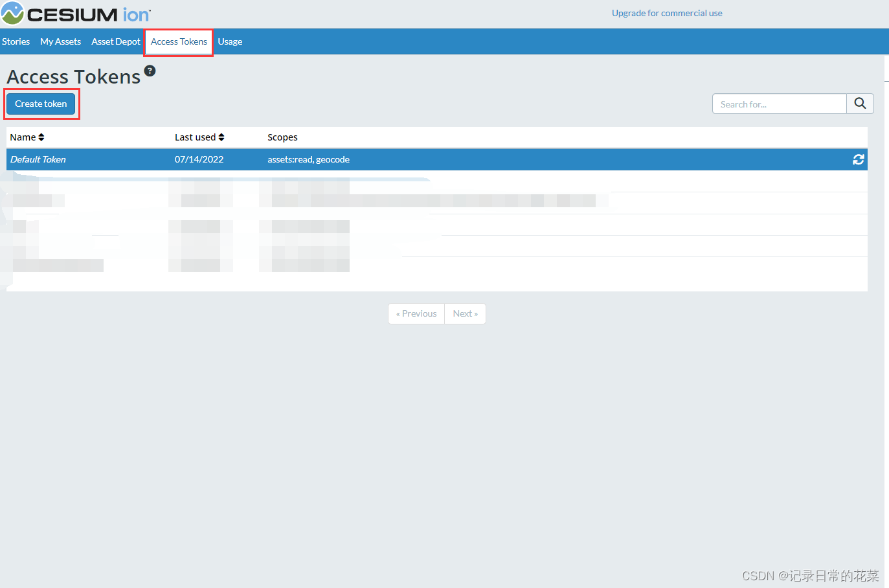Go to Next page of tokens

point(465,313)
